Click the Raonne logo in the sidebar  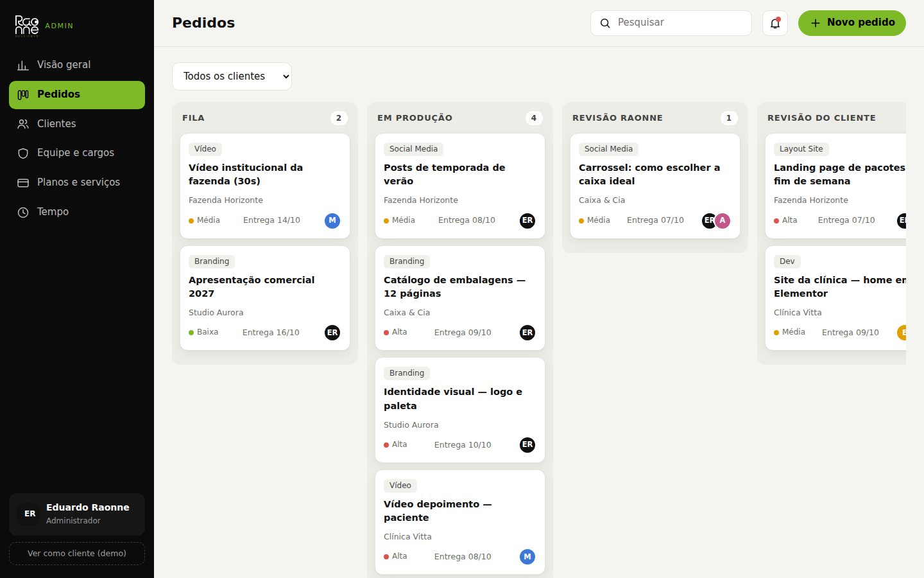[27, 26]
